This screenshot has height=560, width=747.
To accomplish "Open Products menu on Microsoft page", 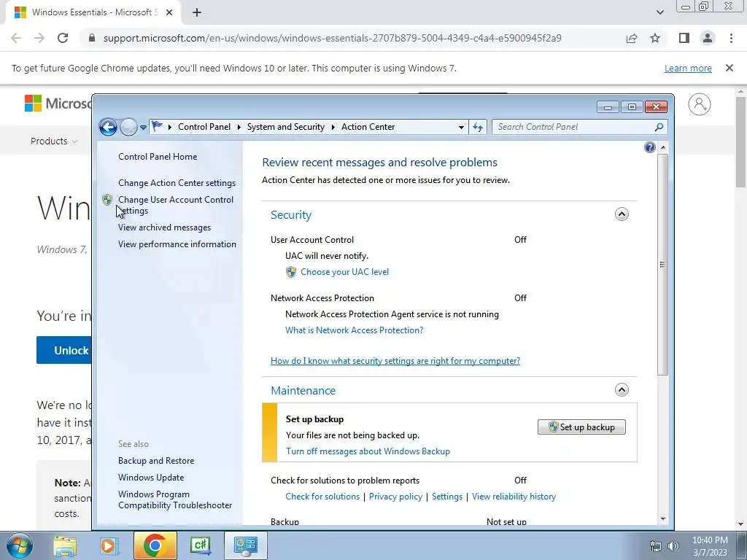I will coord(54,141).
